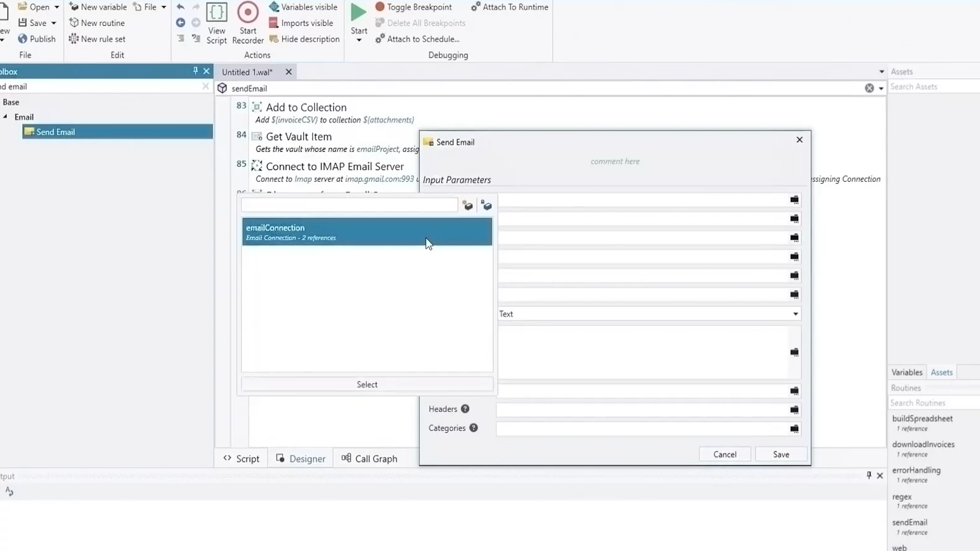The image size is (980, 551).
Task: Toggle Hide description option
Action: point(304,39)
